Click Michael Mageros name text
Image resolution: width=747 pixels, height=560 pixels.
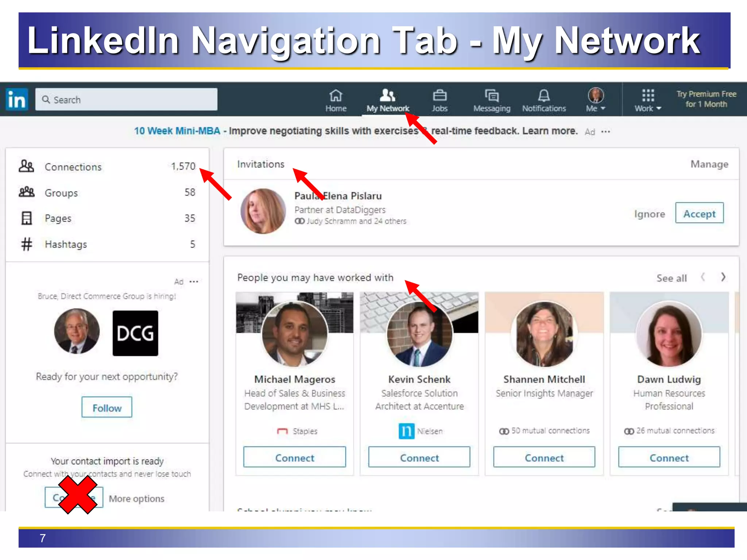click(295, 379)
